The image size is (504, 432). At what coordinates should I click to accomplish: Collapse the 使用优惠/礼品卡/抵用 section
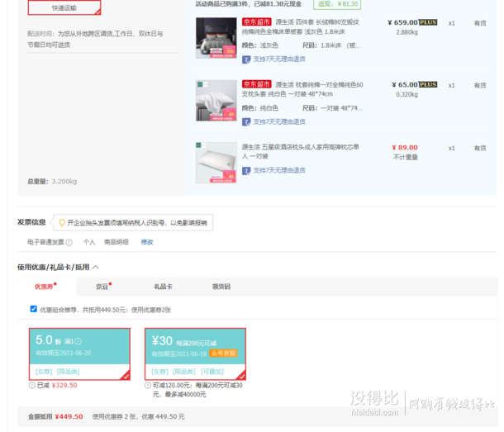pos(95,268)
